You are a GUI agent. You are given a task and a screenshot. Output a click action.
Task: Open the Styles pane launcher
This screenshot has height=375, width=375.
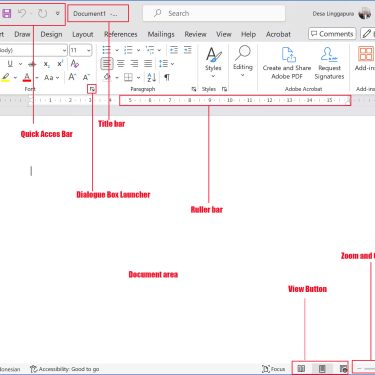pos(224,89)
